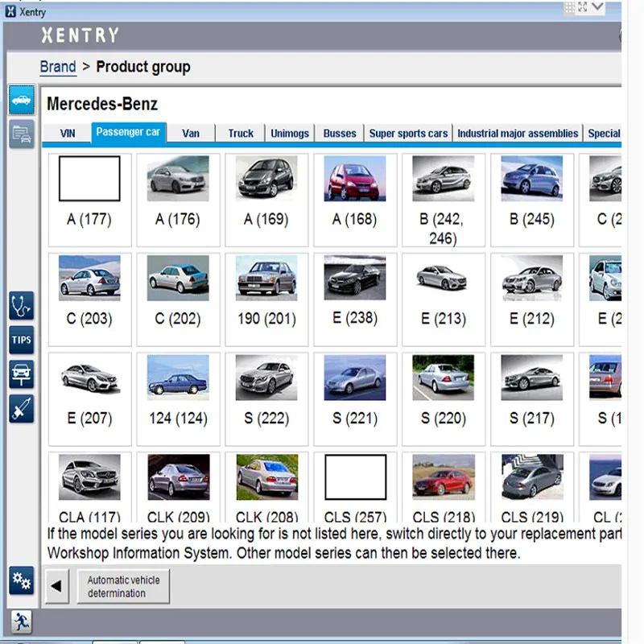Select the red CLS (218) model tile
The height and width of the screenshot is (644, 644).
[444, 487]
